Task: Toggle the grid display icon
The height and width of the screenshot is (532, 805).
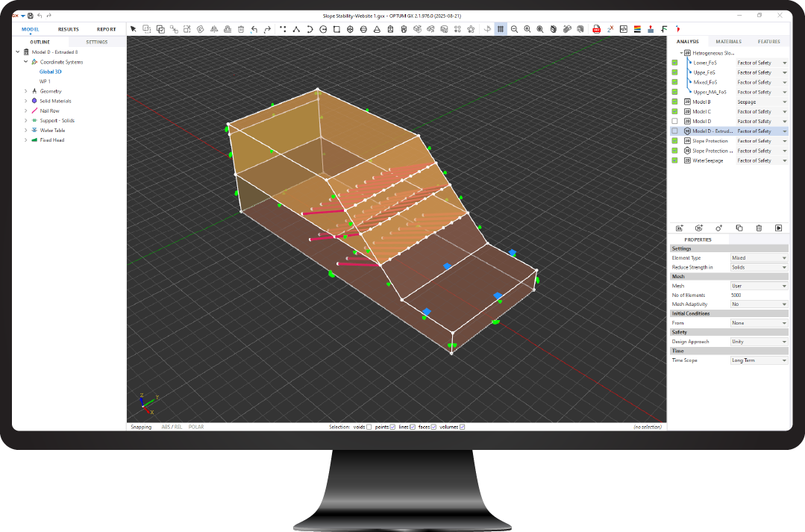Action: [501, 29]
